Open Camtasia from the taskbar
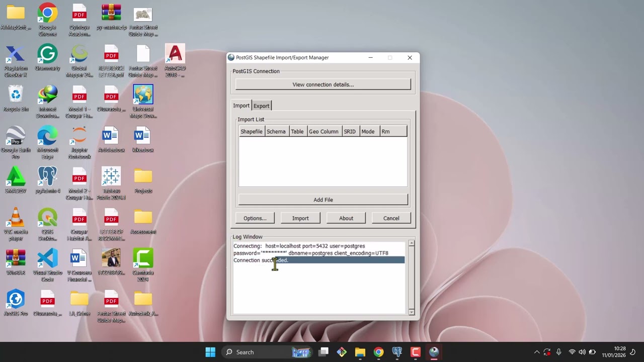The width and height of the screenshot is (644, 362). (416, 352)
